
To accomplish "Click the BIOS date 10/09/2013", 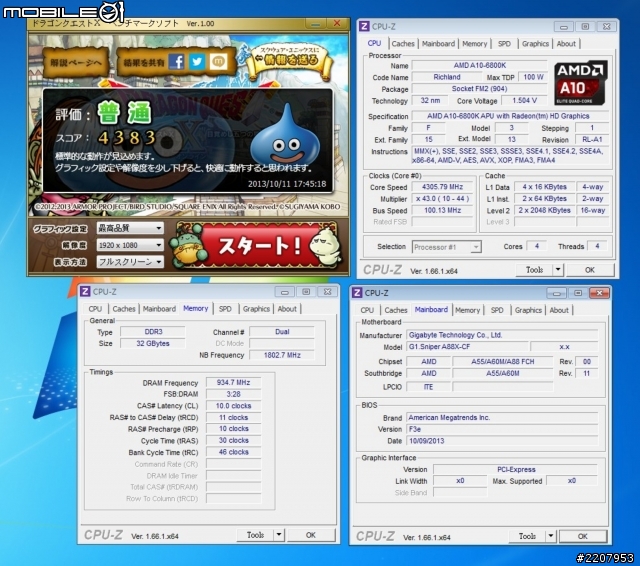I will 502,441.
